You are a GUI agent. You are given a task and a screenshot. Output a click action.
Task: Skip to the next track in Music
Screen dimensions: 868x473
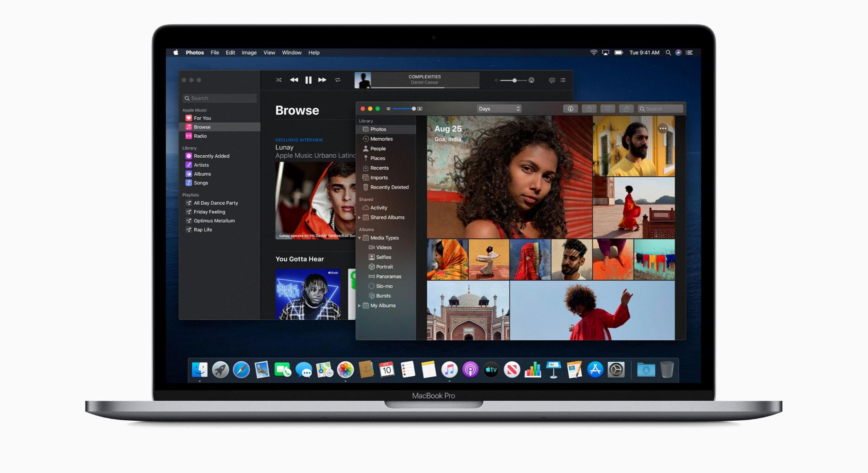click(322, 80)
